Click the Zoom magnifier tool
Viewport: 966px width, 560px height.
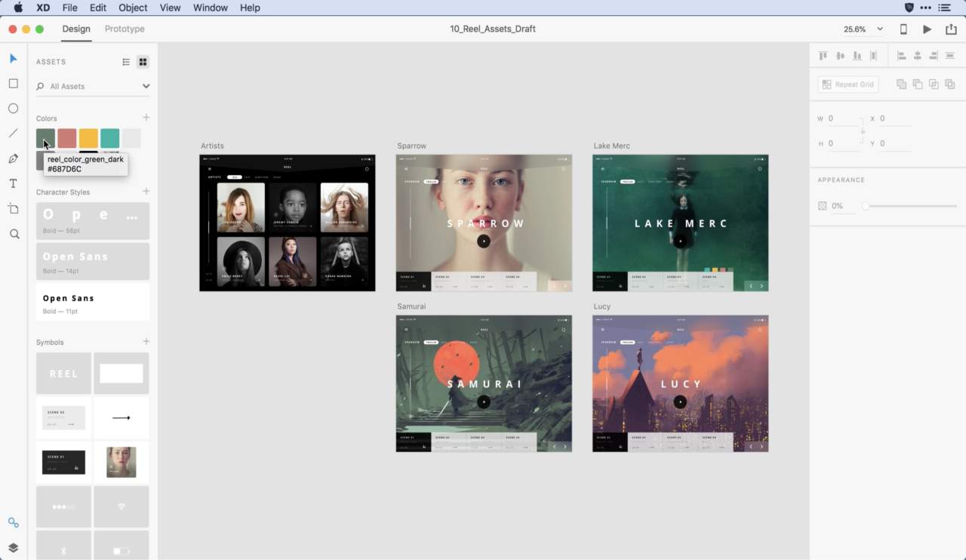pyautogui.click(x=14, y=234)
